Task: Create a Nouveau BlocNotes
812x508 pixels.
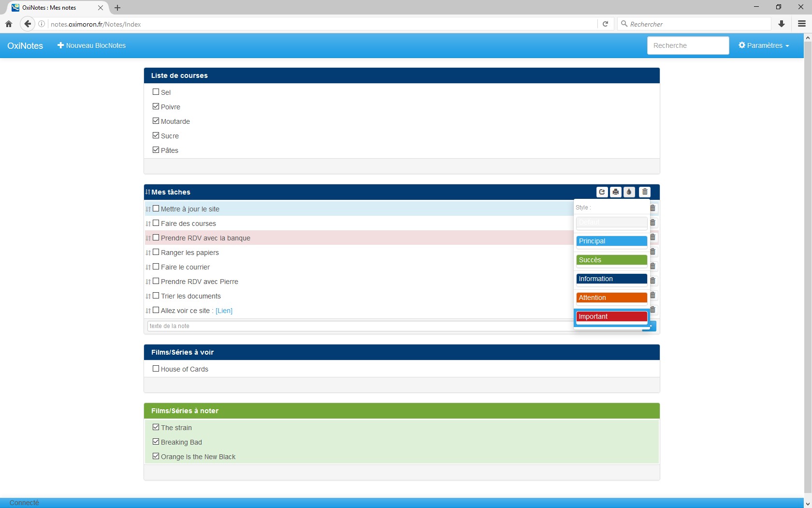Action: [x=91, y=45]
